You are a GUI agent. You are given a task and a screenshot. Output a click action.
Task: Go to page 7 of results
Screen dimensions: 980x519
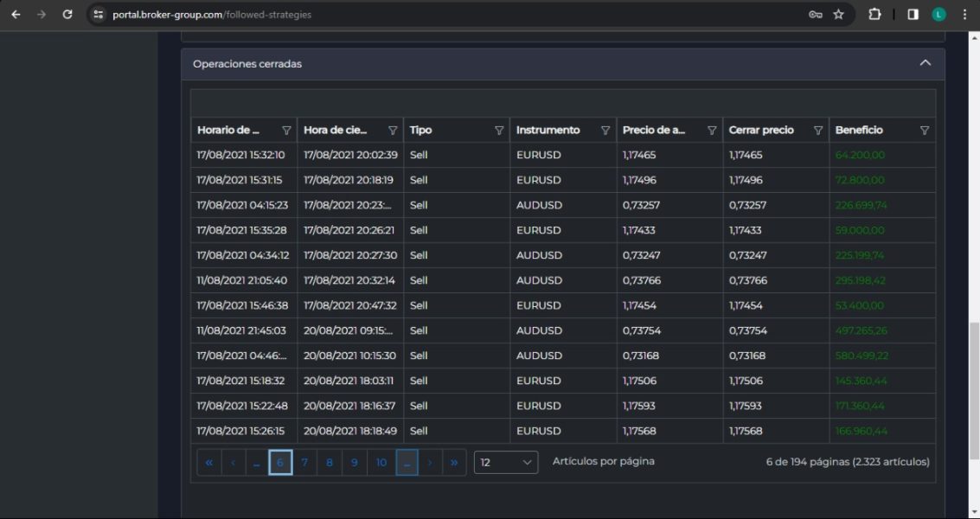(304, 463)
